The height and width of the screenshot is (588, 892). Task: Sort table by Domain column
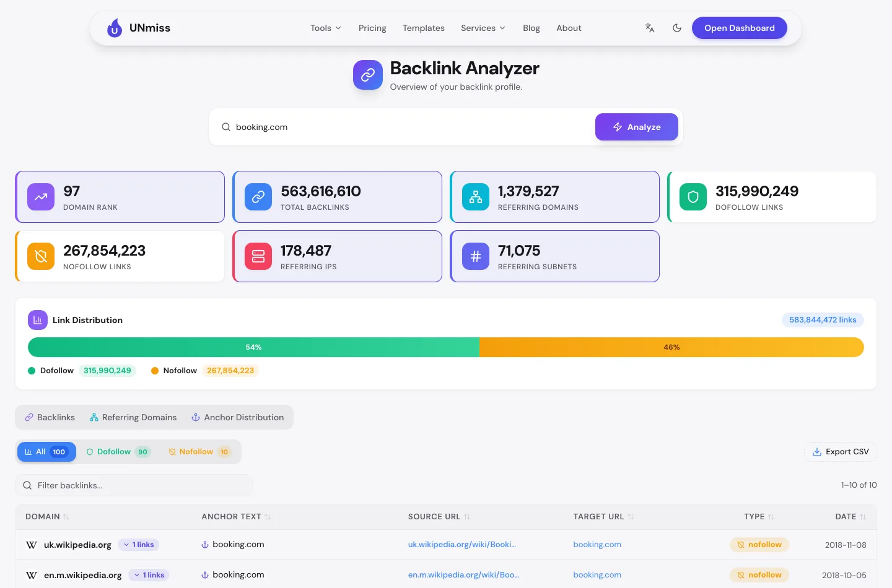pyautogui.click(x=48, y=517)
